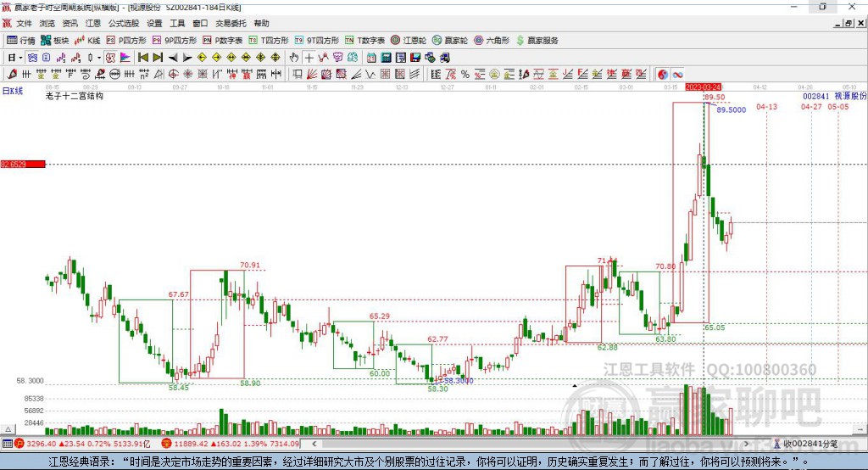Screen dimensions: 868x470
Task: Open the T数字表 time number table
Action: tap(364, 41)
